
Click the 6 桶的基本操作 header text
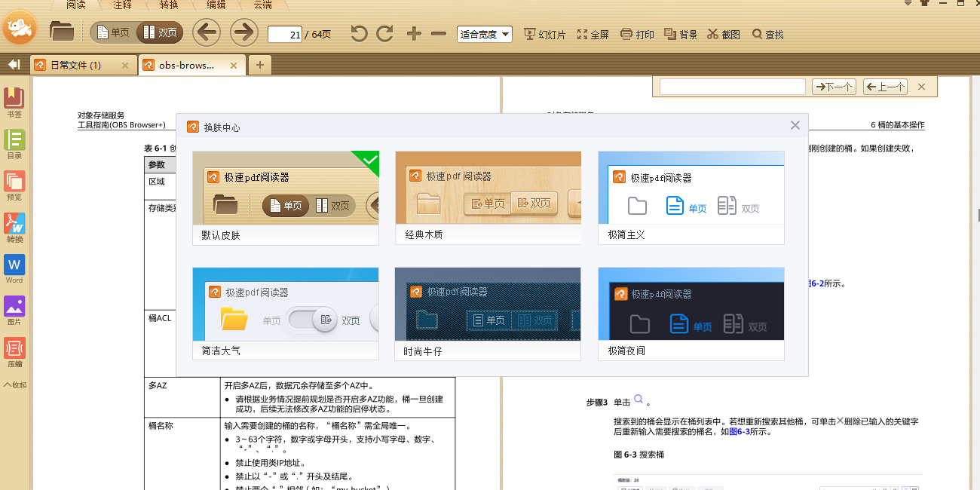(898, 125)
